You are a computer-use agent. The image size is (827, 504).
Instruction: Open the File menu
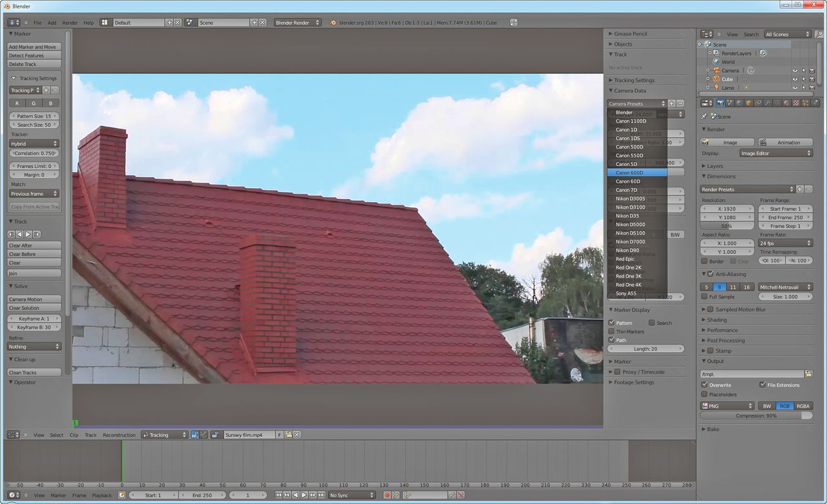(x=37, y=23)
